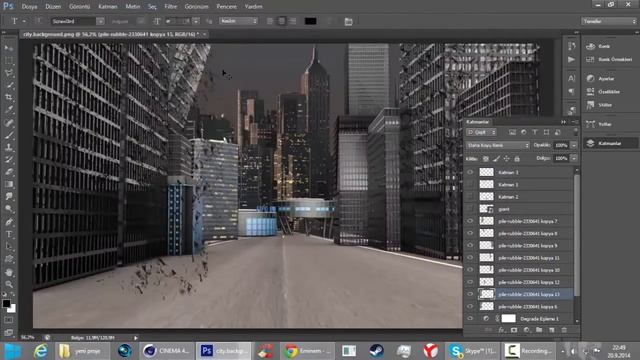This screenshot has width=640, height=360.
Task: Create a new layer icon
Action: pyautogui.click(x=551, y=330)
